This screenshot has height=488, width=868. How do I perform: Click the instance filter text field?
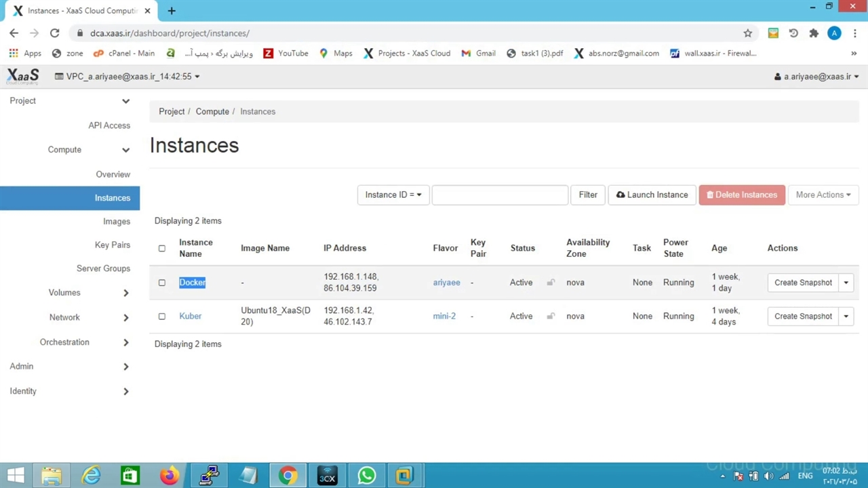pyautogui.click(x=500, y=195)
